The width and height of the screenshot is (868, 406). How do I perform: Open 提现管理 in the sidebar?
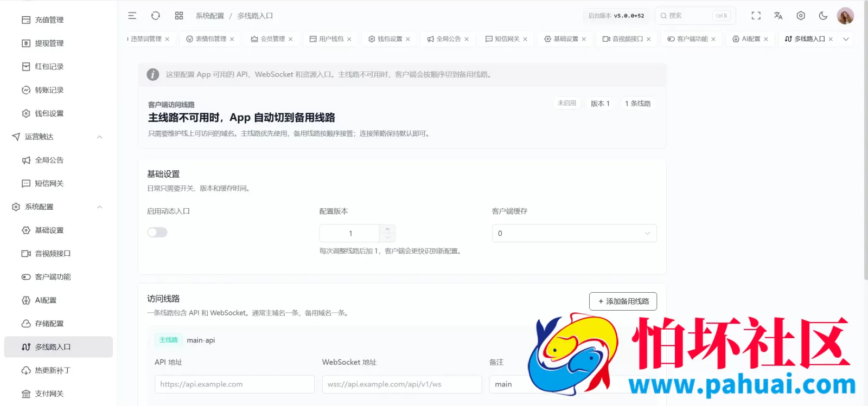[58, 43]
